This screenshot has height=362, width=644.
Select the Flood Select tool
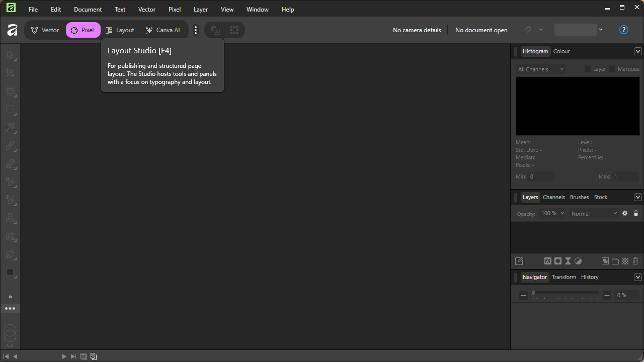pos(10,128)
